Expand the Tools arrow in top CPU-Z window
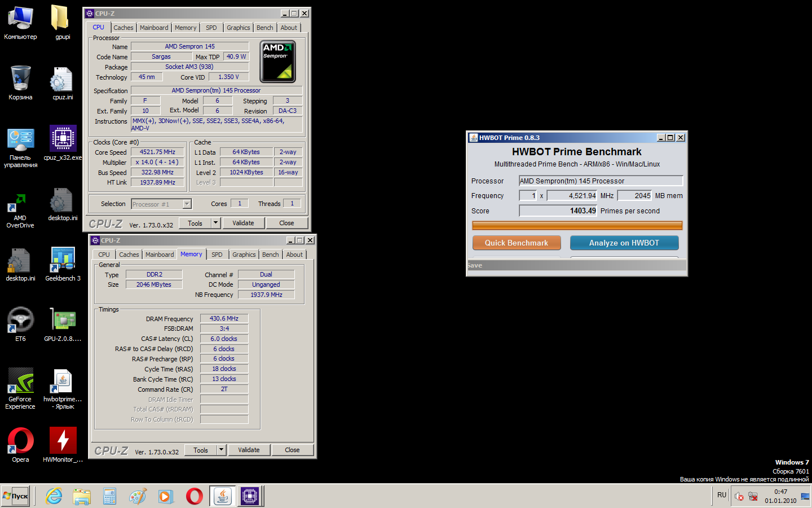Image resolution: width=812 pixels, height=508 pixels. pos(215,223)
